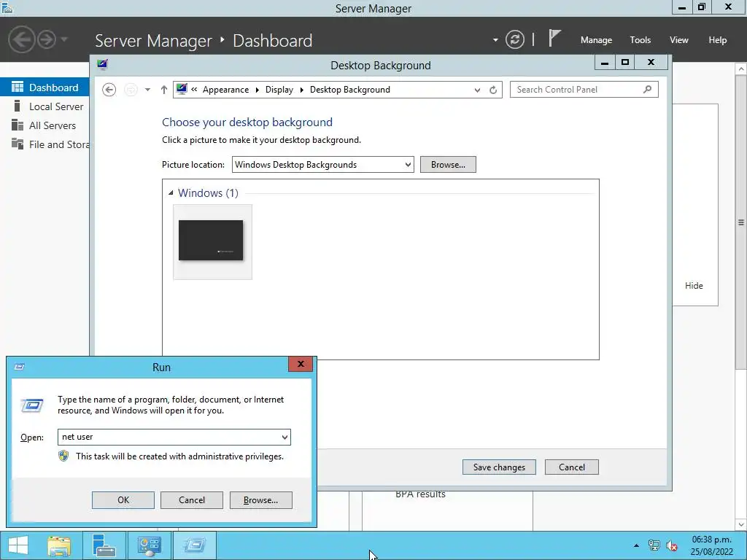
Task: Click the All Servers sidebar icon
Action: (x=18, y=125)
